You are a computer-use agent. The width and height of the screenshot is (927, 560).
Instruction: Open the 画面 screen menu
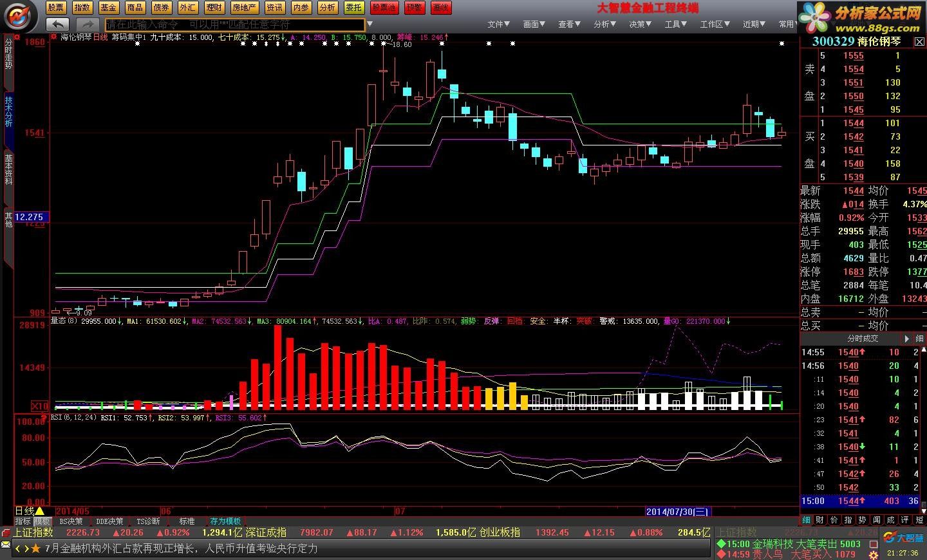(x=534, y=24)
